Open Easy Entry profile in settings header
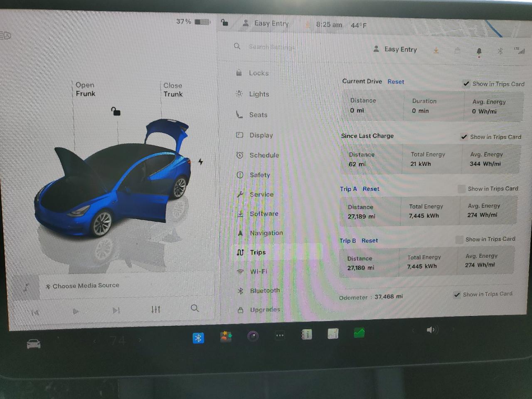This screenshot has width=532, height=399. (x=395, y=49)
